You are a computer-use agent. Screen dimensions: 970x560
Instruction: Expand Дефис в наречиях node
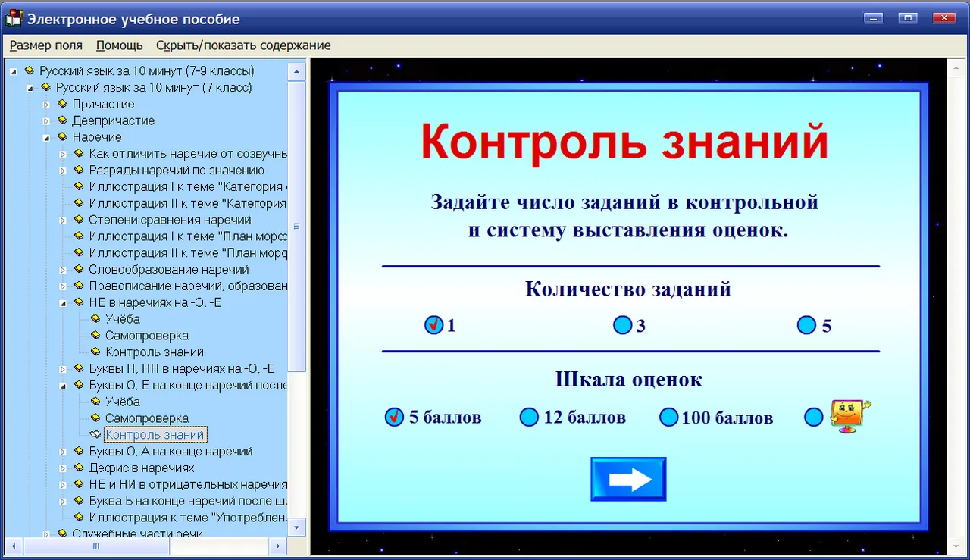pos(63,468)
